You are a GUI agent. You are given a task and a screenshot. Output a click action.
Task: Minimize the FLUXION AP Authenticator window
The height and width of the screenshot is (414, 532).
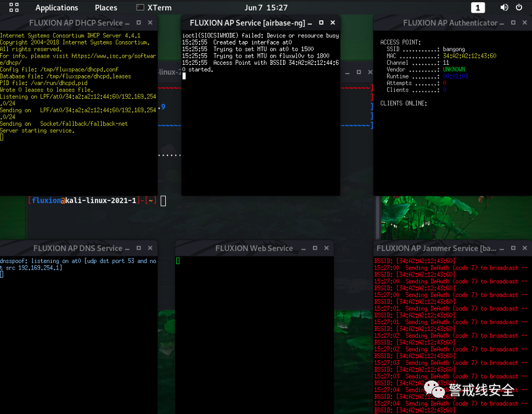[x=502, y=23]
